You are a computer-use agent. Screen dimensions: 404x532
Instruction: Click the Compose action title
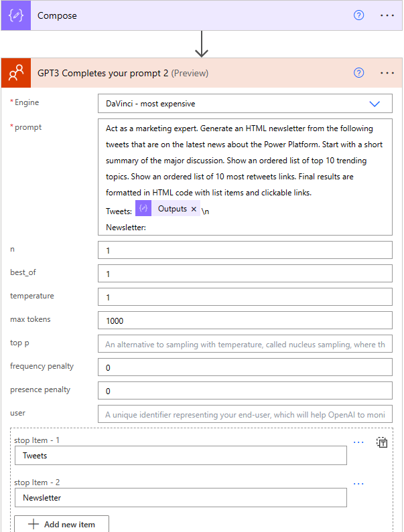[x=57, y=16]
